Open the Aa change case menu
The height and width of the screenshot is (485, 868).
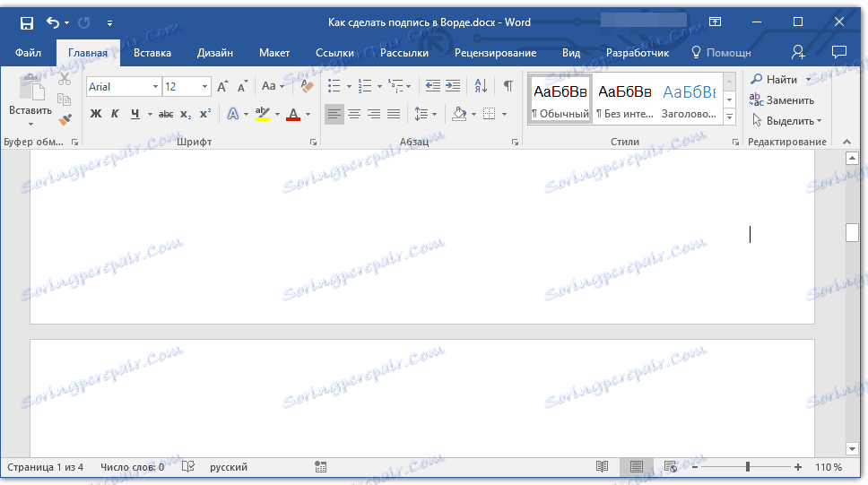coord(273,86)
